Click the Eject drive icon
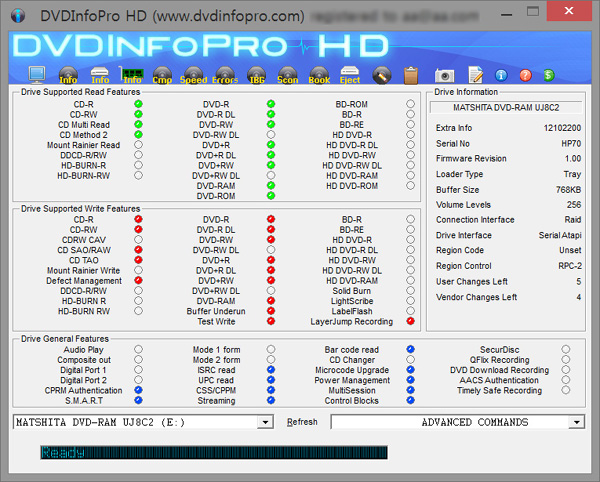The image size is (600, 482). (350, 75)
